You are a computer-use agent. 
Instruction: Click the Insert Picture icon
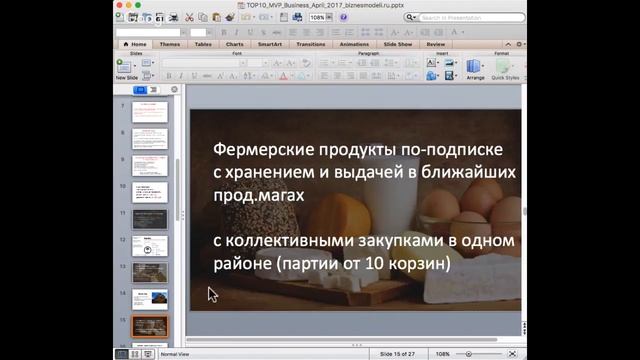(x=449, y=63)
